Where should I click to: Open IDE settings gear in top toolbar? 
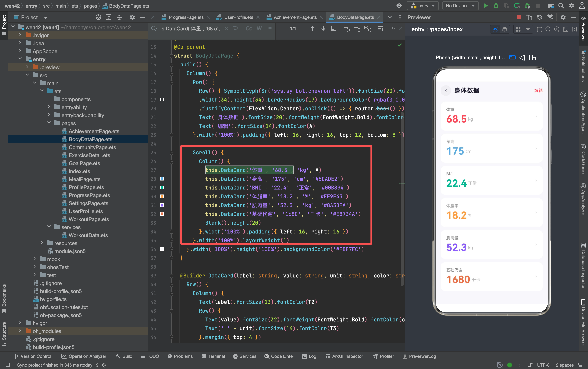point(572,6)
